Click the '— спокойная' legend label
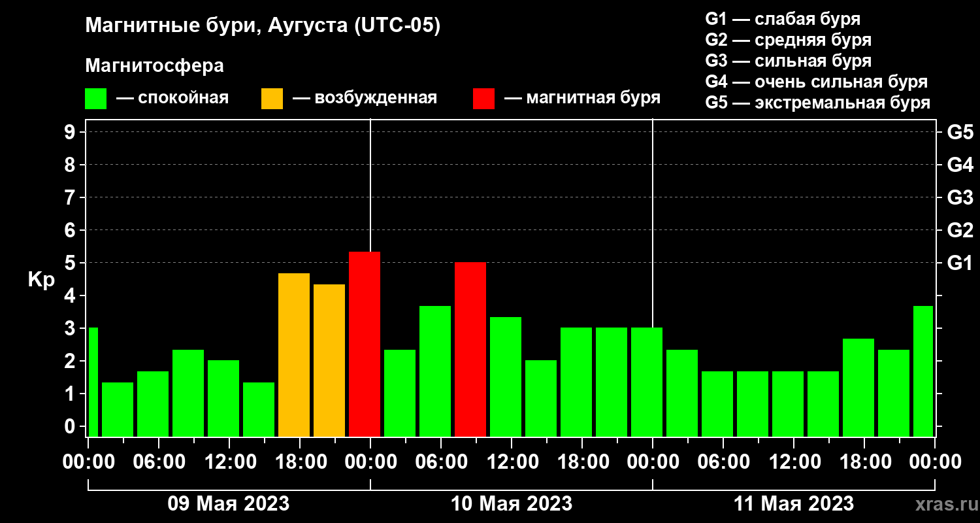 click(172, 99)
